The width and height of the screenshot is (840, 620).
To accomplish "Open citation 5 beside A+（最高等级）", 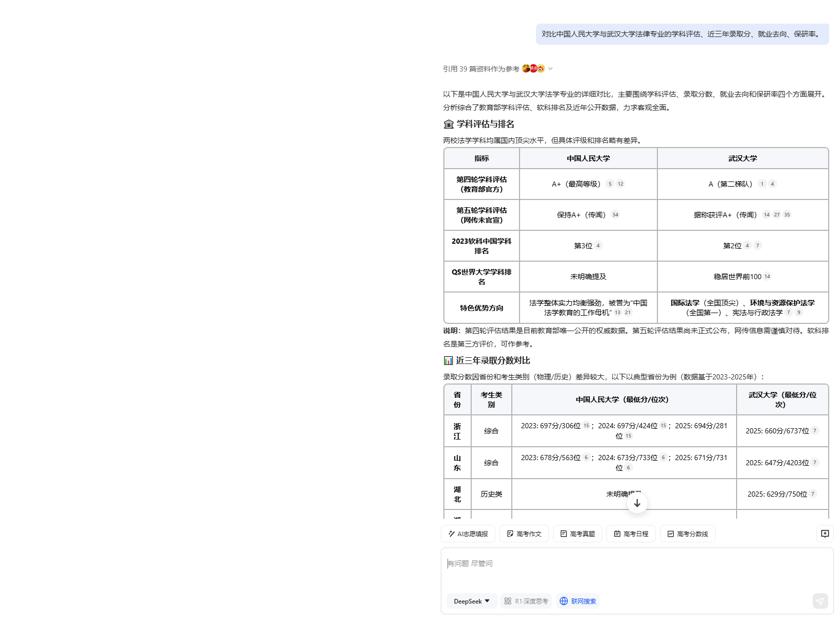I will click(x=610, y=184).
